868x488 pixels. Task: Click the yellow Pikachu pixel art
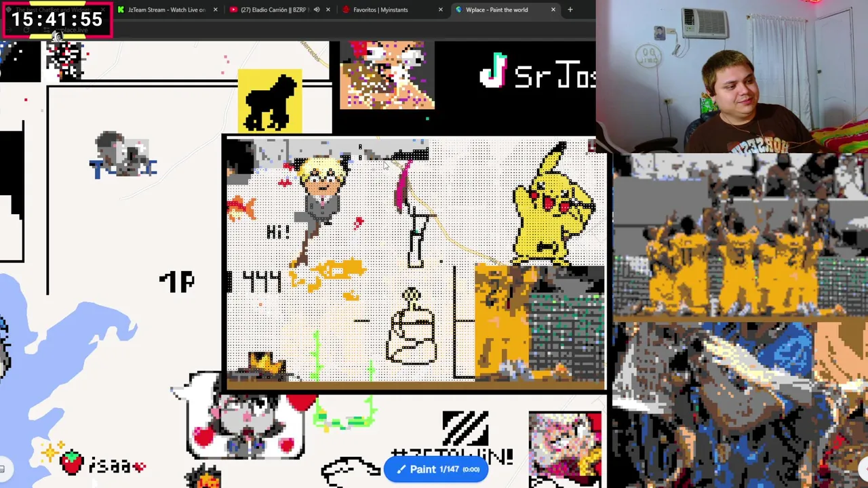[554, 203]
